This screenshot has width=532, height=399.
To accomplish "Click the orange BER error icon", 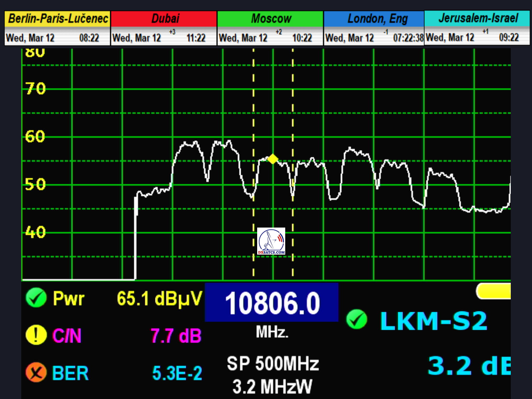I will point(35,373).
